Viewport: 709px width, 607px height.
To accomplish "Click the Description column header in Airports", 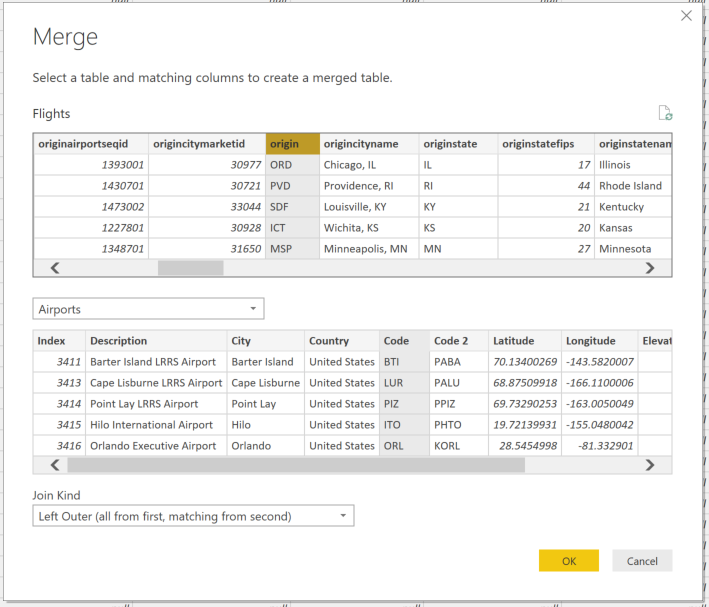I will [x=155, y=341].
